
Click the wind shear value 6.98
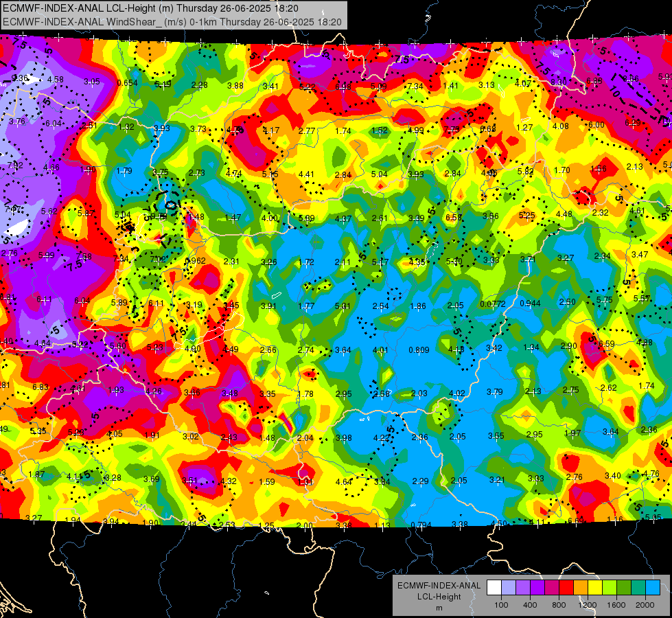tap(343, 87)
